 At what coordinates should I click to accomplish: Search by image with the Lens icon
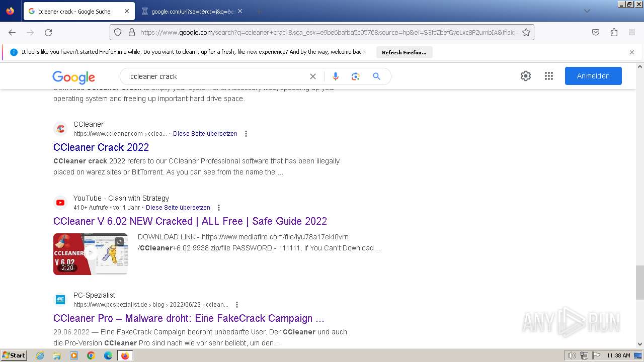tap(356, 76)
